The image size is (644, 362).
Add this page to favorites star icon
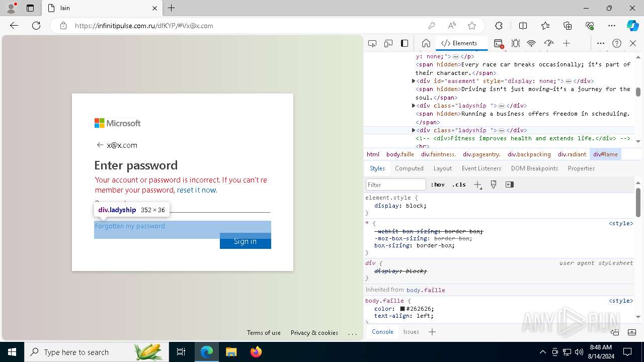(x=471, y=26)
